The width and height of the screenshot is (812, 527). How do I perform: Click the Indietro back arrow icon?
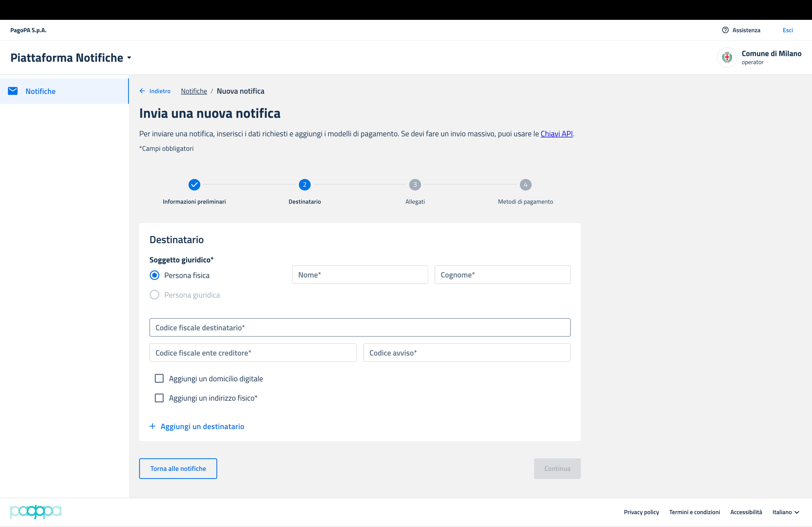pos(142,91)
